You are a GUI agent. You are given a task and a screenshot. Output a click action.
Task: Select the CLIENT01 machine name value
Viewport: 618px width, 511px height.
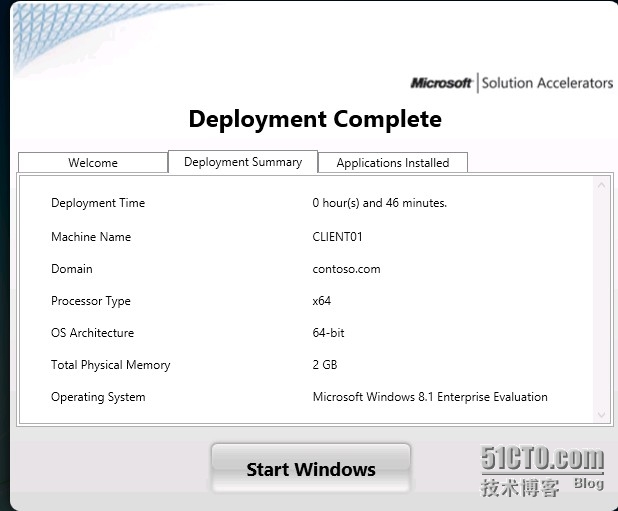click(x=337, y=237)
